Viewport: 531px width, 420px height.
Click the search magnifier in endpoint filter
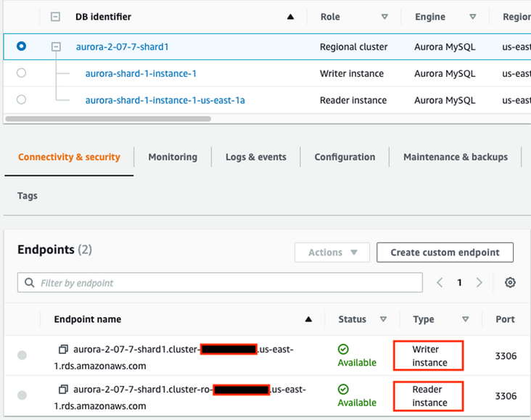30,282
